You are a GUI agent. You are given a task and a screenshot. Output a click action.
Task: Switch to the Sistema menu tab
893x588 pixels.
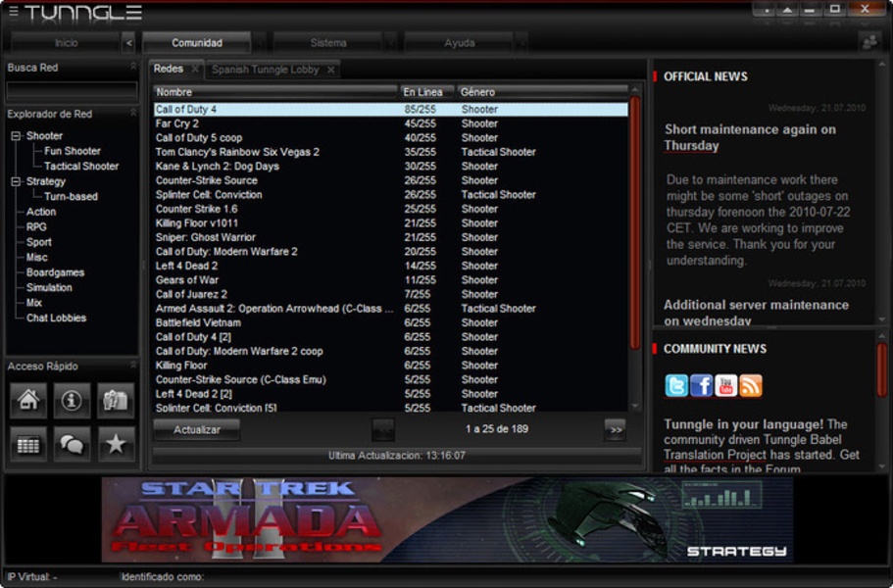coord(328,43)
